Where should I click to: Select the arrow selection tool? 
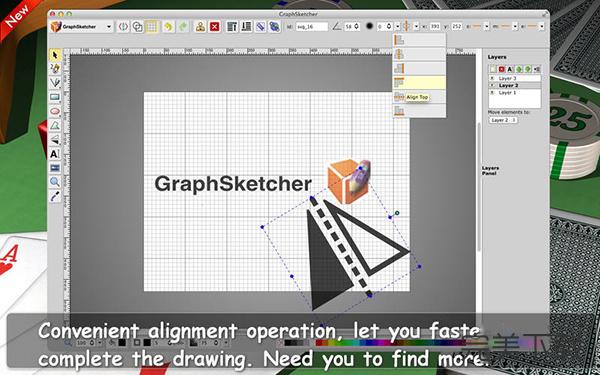55,55
